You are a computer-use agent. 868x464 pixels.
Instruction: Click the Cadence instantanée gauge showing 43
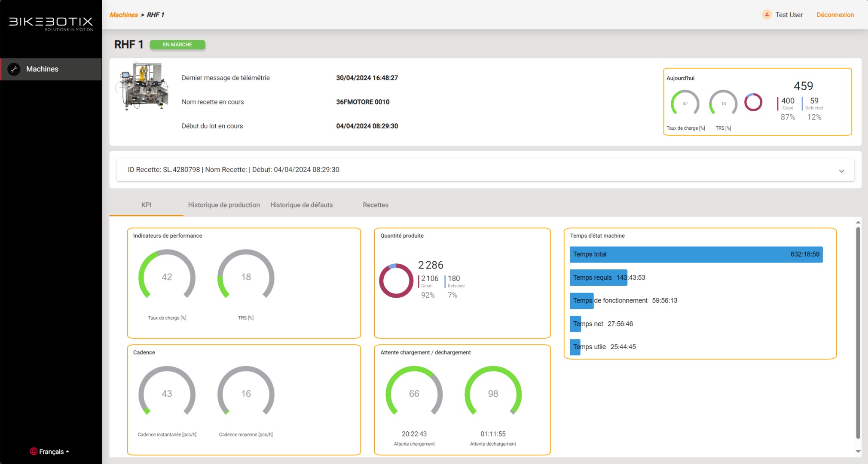(167, 394)
